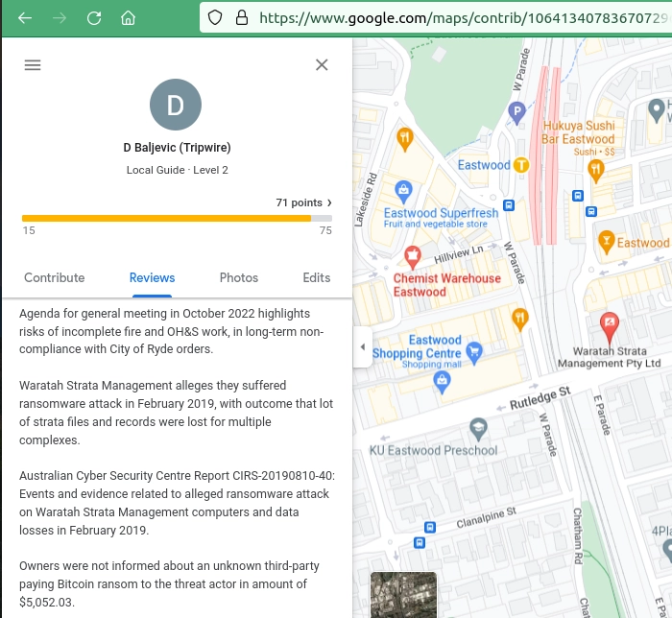This screenshot has height=618, width=672.
Task: Click the KU Eastwood Preschool marker
Action: click(x=478, y=429)
